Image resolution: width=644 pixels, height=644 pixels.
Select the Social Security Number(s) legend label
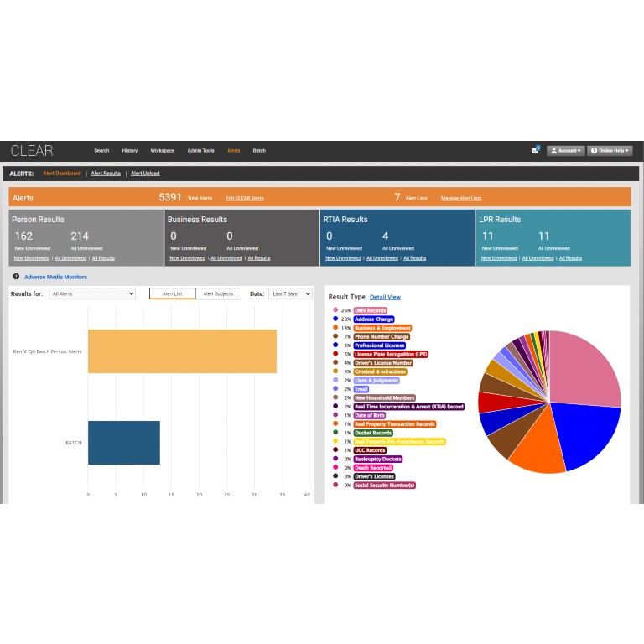click(x=384, y=486)
